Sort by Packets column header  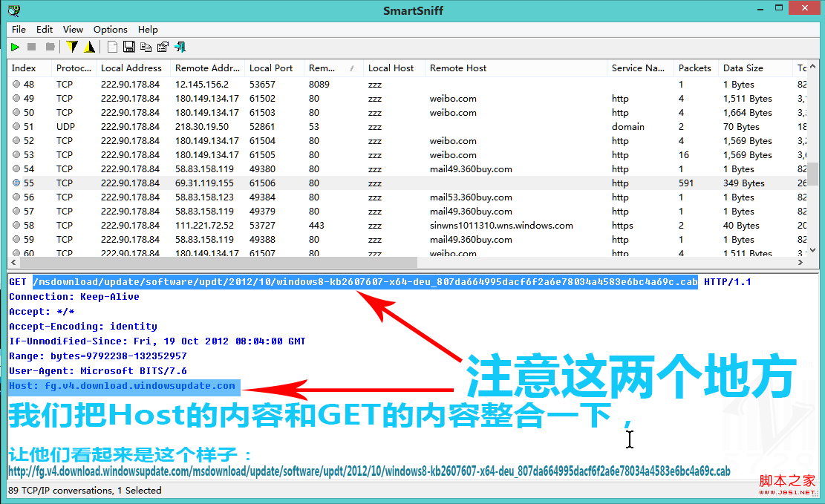click(x=696, y=68)
